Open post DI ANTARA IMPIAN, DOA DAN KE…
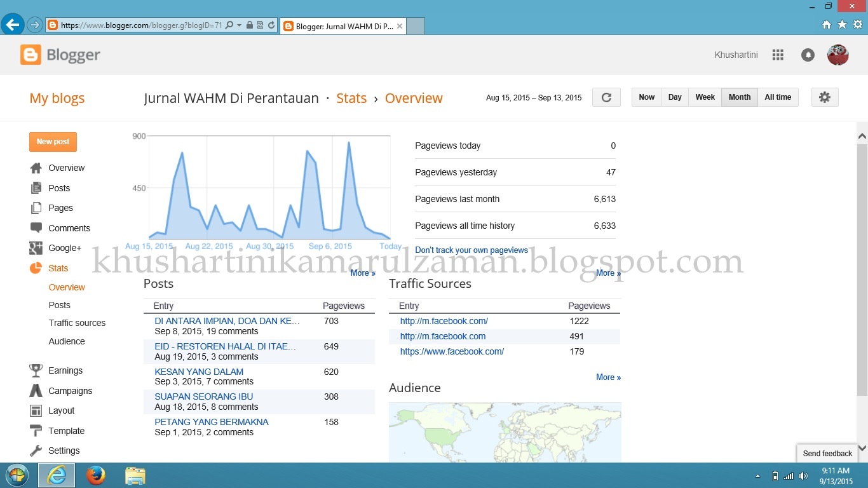The image size is (868, 488). 227,321
